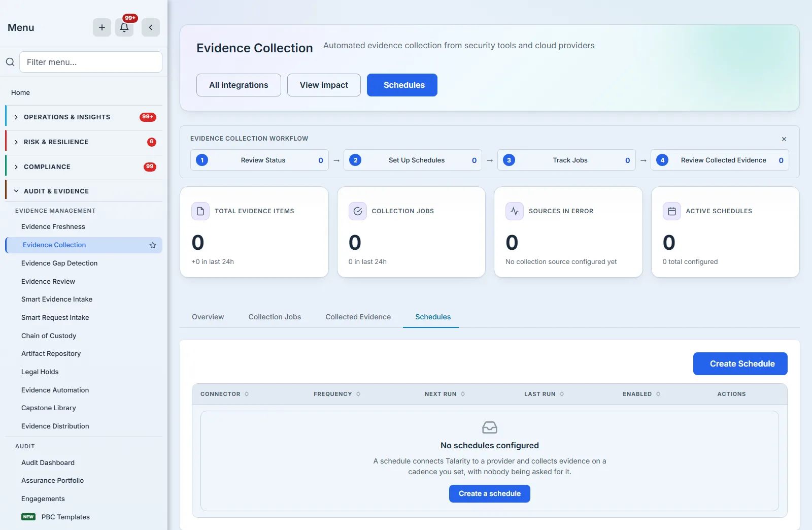Open PBC Templates
The height and width of the screenshot is (530, 812).
(84, 517)
